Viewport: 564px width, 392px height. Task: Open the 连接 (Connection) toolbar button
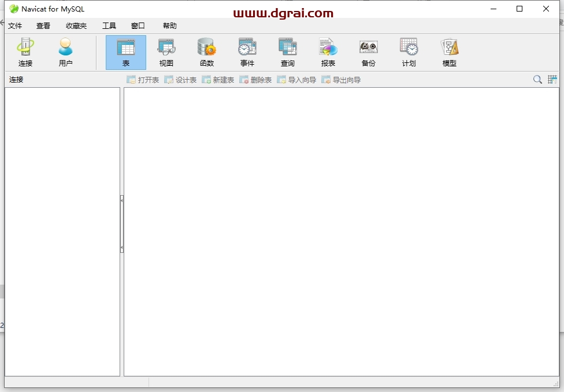[x=25, y=53]
